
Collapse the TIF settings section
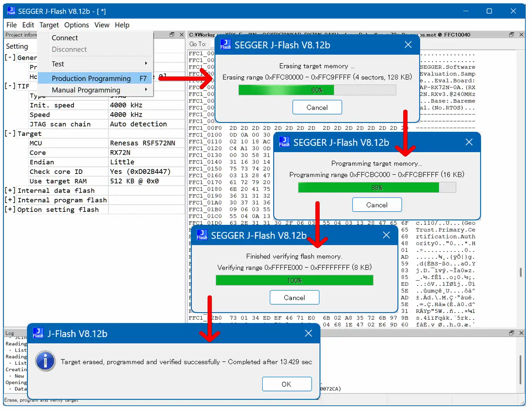[10, 86]
